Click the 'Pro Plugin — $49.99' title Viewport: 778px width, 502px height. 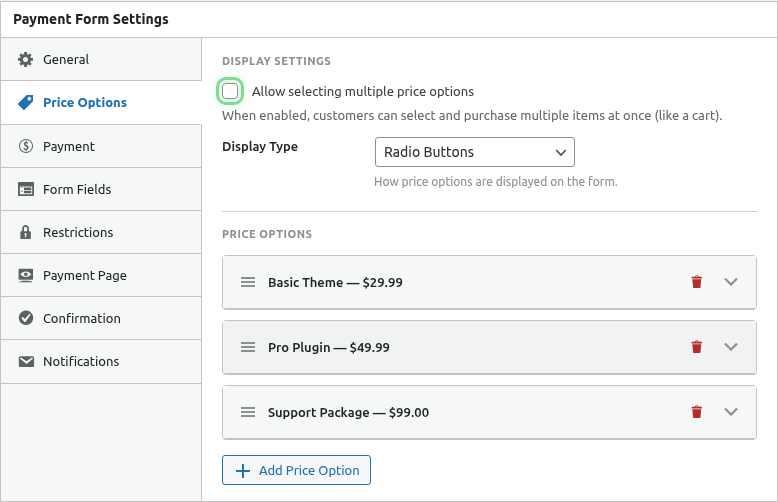[x=328, y=347]
